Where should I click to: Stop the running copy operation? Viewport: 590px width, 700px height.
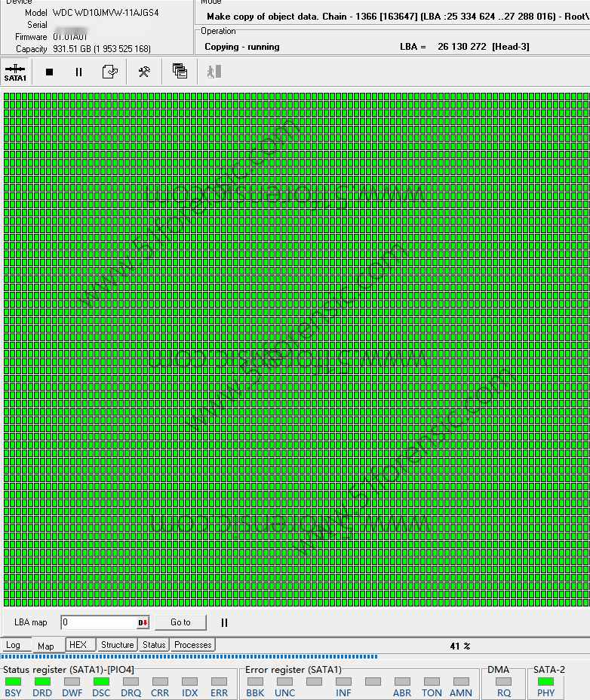(x=50, y=72)
